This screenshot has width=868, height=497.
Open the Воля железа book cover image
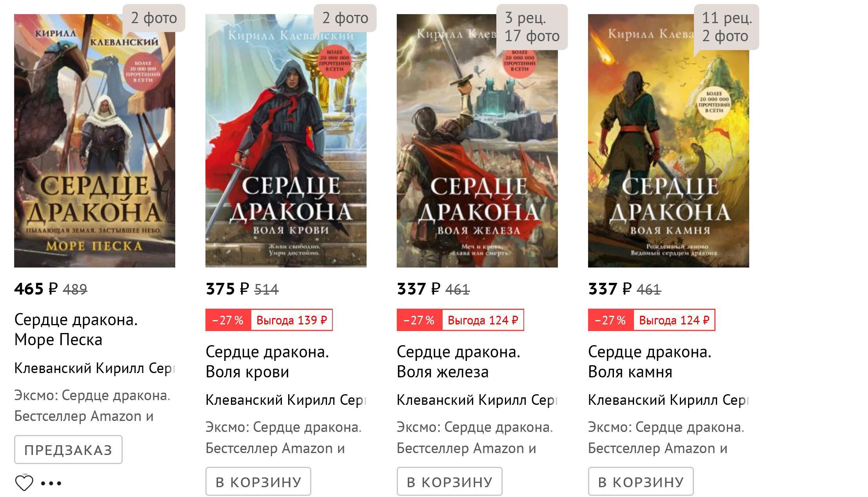477,141
